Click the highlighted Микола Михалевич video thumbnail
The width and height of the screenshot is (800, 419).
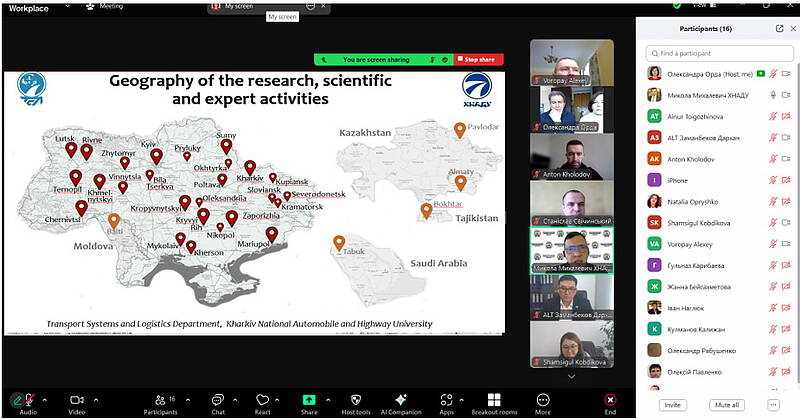pyautogui.click(x=571, y=251)
